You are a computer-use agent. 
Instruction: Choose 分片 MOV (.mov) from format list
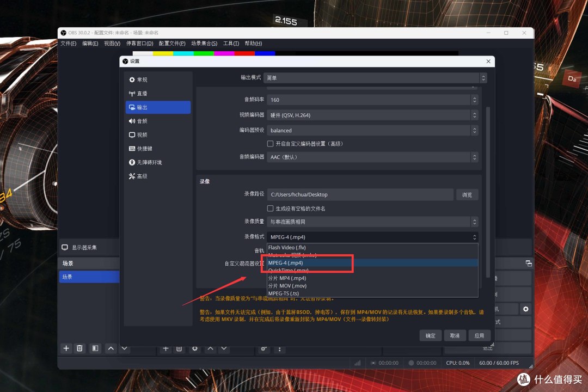(372, 286)
